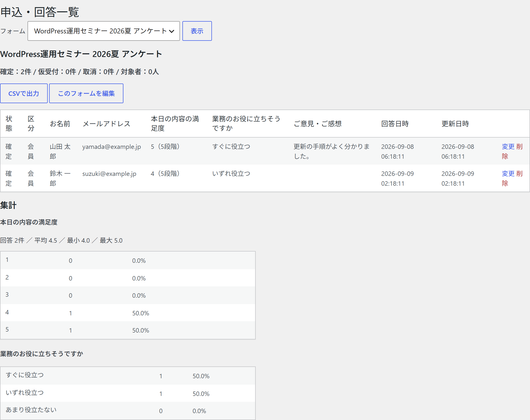Click the name 鈴木 一郎
The width and height of the screenshot is (530, 420).
coord(60,178)
